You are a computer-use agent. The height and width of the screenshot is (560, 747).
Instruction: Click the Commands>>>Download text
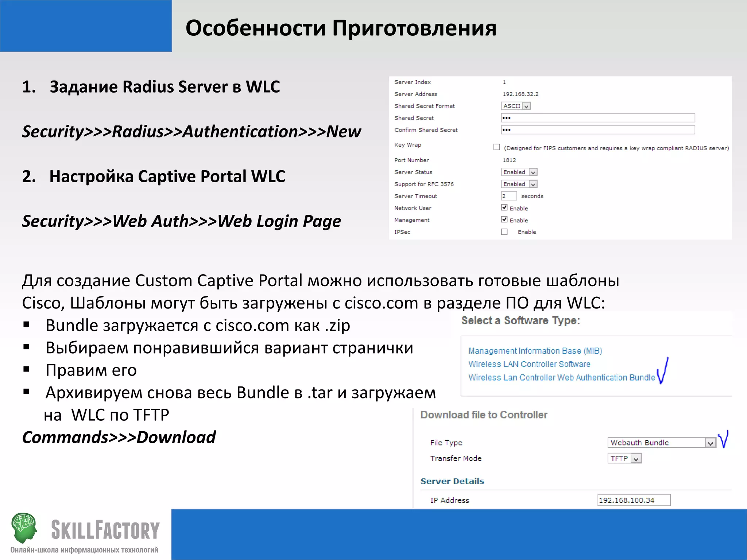pyautogui.click(x=119, y=437)
